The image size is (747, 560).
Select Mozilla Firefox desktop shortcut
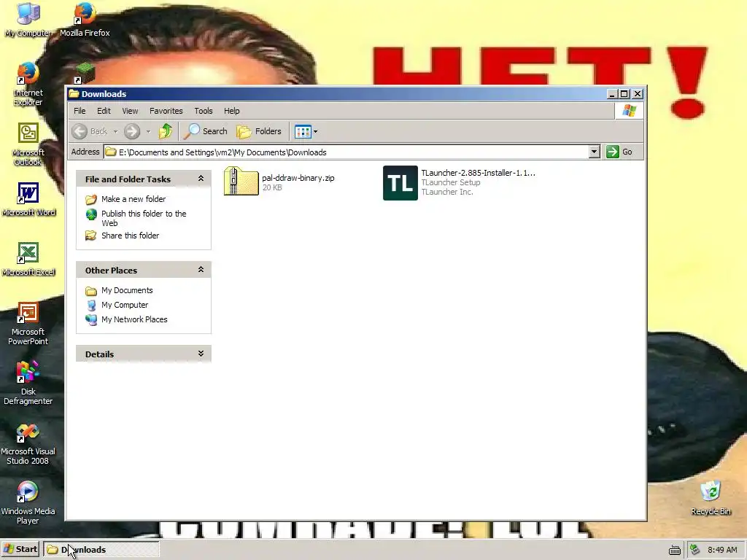85,20
